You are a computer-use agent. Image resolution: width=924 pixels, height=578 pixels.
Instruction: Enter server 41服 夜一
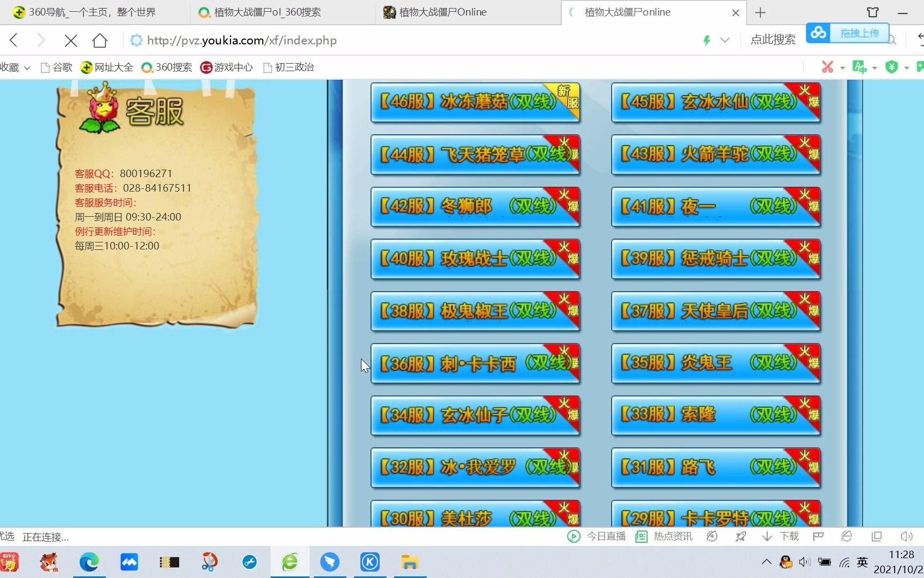click(716, 207)
